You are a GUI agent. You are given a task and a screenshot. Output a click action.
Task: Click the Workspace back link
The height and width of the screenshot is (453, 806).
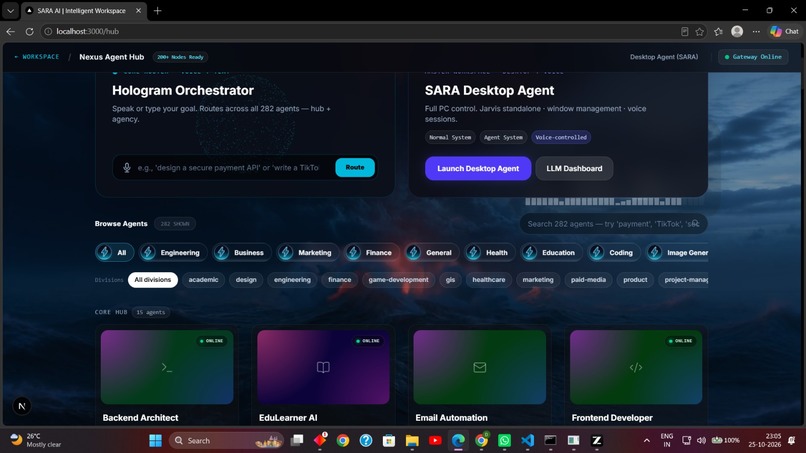(x=36, y=57)
